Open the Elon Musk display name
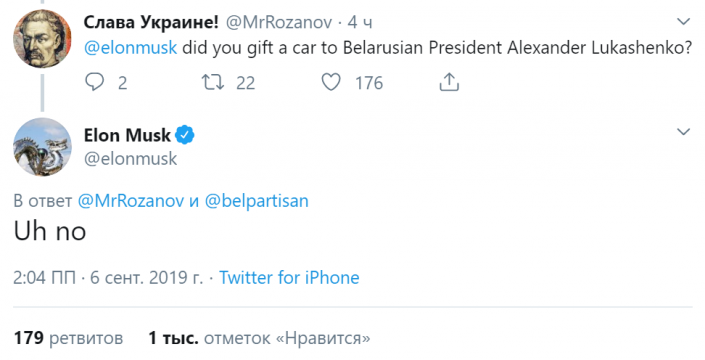This screenshot has height=360, width=705. [x=127, y=135]
